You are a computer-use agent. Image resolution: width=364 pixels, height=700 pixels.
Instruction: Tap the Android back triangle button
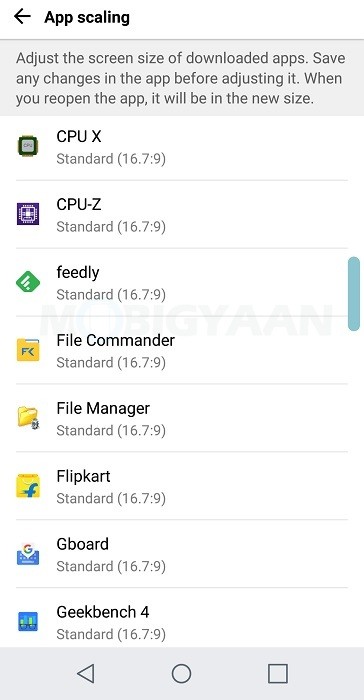(x=85, y=673)
